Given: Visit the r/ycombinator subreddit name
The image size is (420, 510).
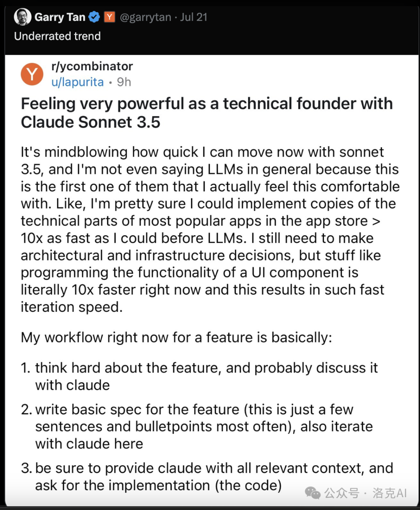Looking at the screenshot, I should (92, 66).
